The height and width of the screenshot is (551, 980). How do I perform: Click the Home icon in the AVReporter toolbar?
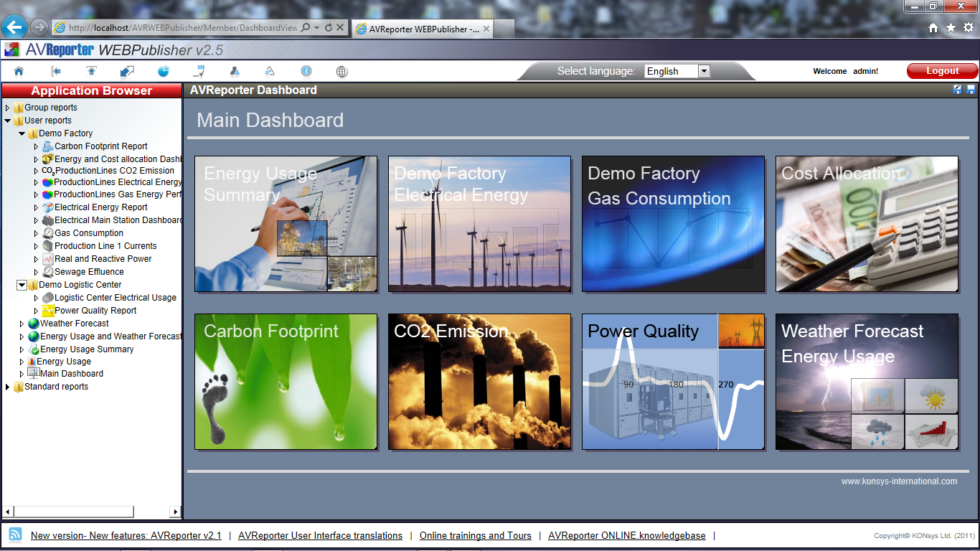coord(19,71)
